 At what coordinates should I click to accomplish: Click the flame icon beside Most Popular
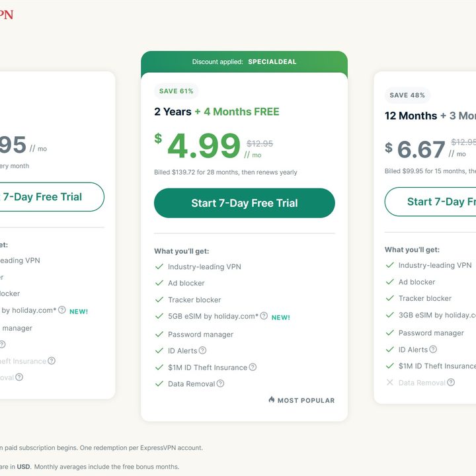(272, 400)
